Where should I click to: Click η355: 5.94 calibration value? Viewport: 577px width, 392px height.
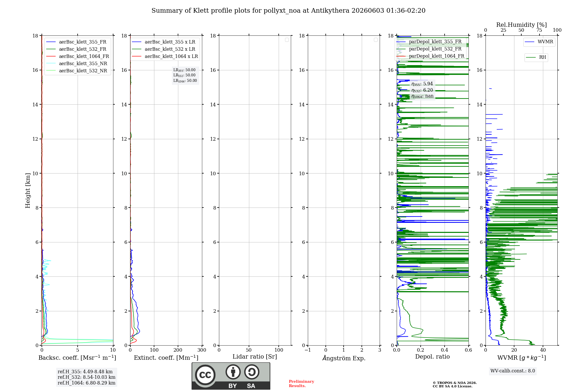(422, 84)
